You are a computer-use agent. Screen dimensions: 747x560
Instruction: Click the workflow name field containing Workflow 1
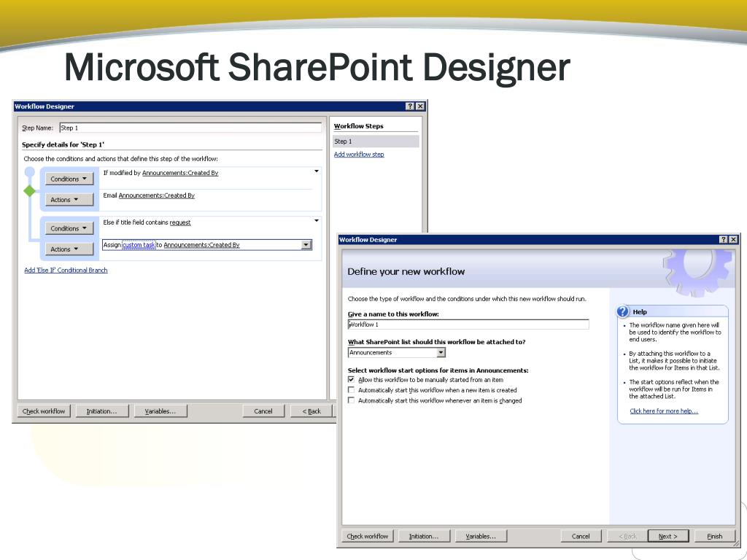point(468,324)
